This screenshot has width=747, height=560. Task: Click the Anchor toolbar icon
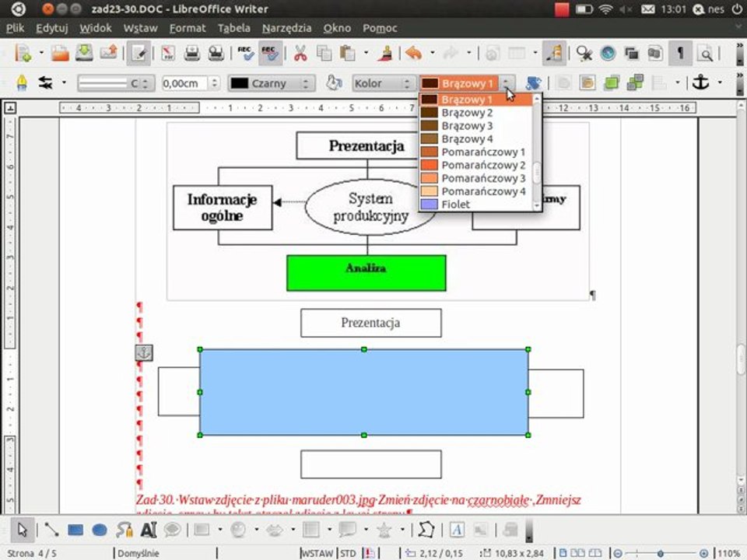coord(701,83)
